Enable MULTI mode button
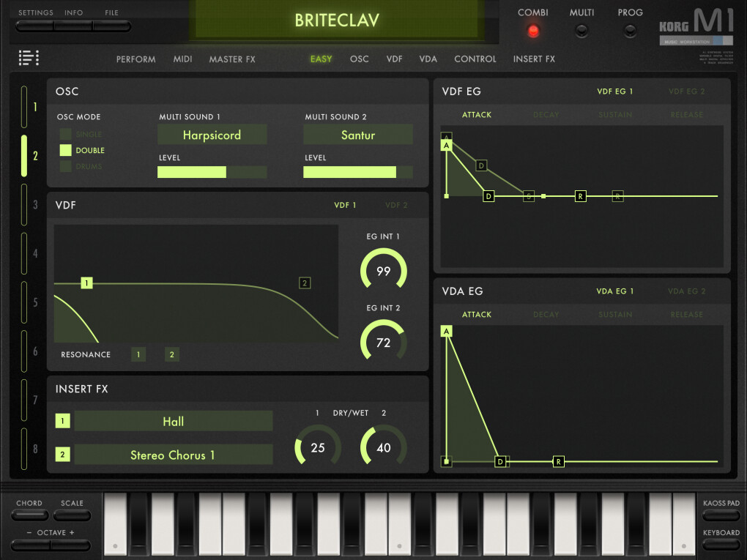 point(581,31)
